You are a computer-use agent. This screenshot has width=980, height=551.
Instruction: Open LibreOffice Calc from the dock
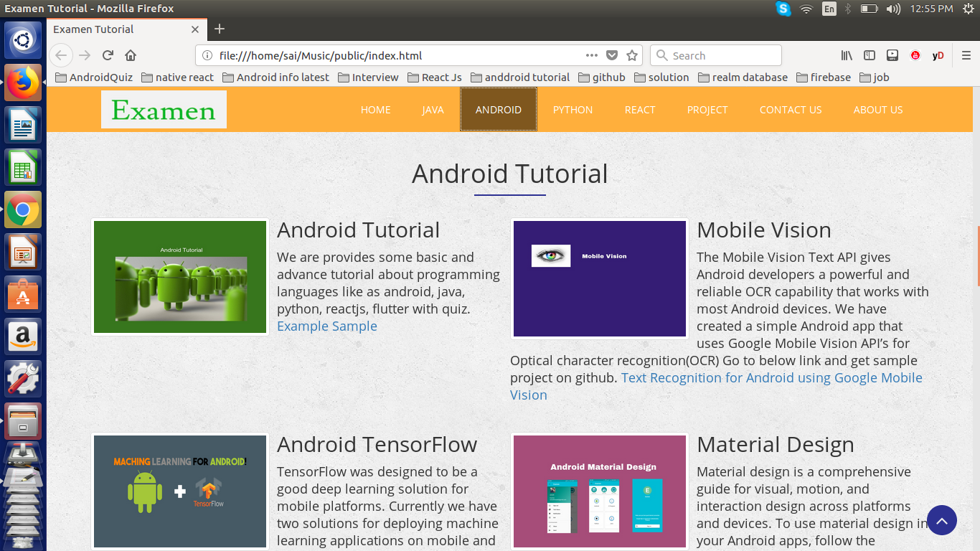coord(22,167)
